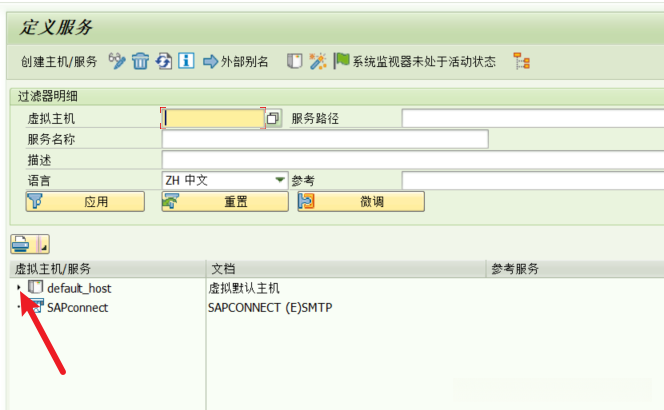The height and width of the screenshot is (410, 664).
Task: Click the gray cube icon next to 外部别名
Action: [294, 61]
